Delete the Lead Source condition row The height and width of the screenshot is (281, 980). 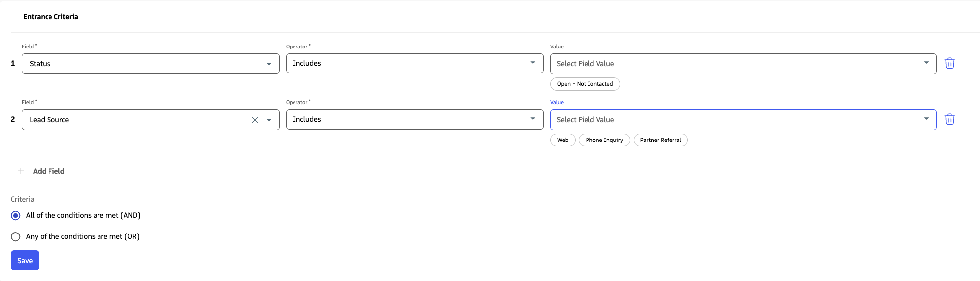tap(949, 119)
